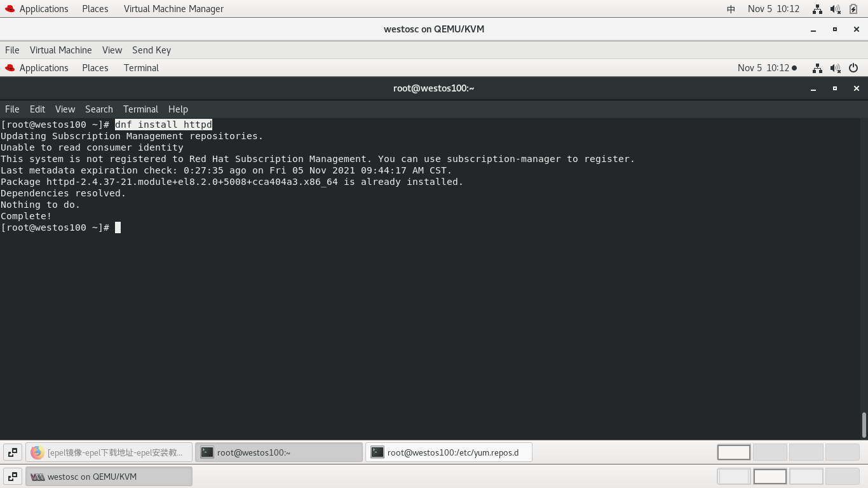Open the VM shutdown menu via power icon
This screenshot has height=488, width=868.
pos(853,68)
